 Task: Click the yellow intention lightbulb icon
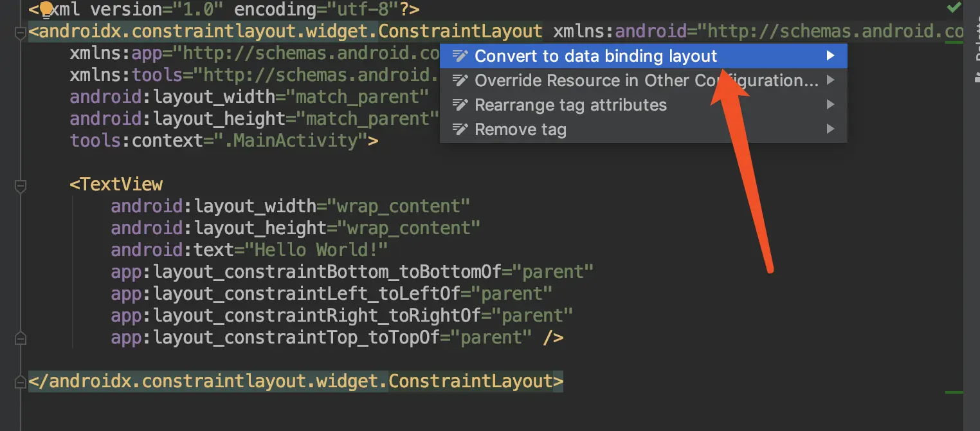point(46,10)
